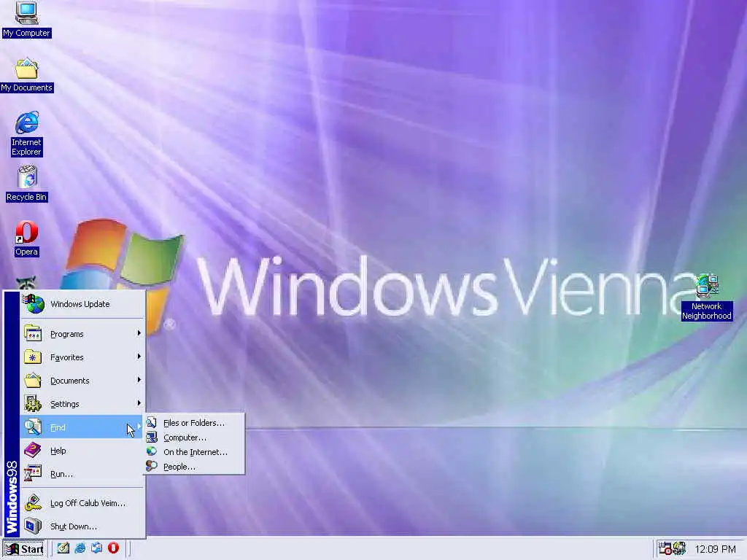Expand the Favorites submenu arrow
The image size is (747, 560).
click(139, 357)
